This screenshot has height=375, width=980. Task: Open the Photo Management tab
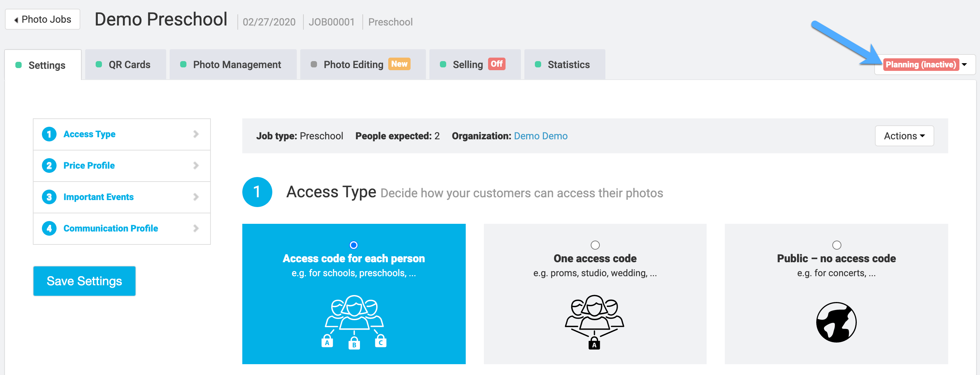click(233, 64)
